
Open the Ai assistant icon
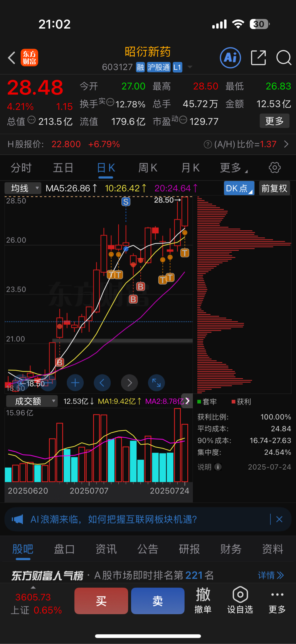(230, 57)
